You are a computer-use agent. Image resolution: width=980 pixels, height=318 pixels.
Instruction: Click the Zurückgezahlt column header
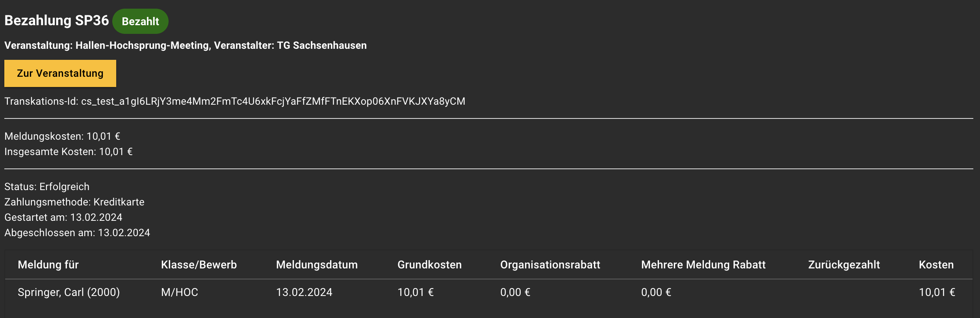click(x=844, y=264)
